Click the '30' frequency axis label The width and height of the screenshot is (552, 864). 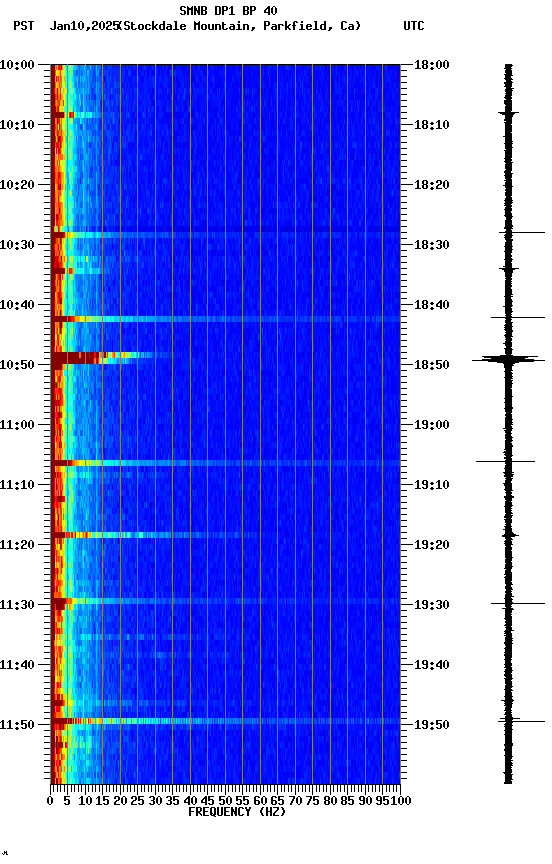[155, 802]
